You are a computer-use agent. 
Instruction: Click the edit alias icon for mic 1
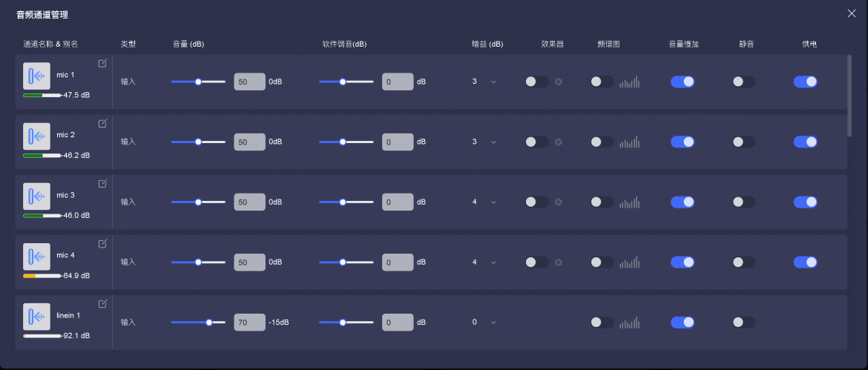tap(102, 63)
